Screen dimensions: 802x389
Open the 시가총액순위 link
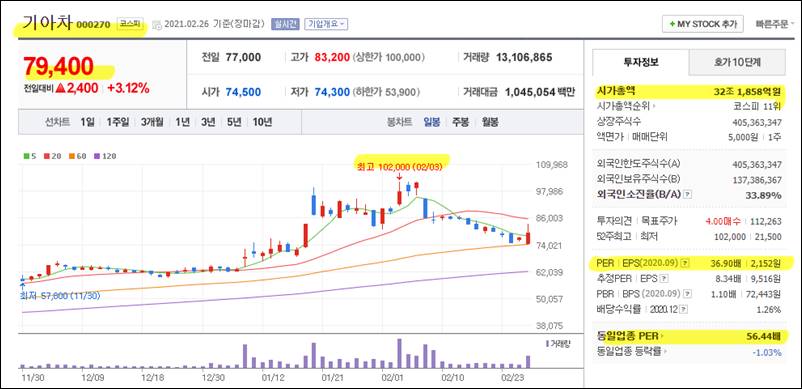coord(626,106)
